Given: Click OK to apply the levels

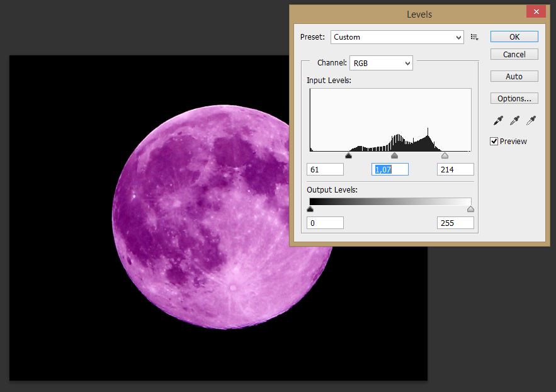Looking at the screenshot, I should click(514, 37).
